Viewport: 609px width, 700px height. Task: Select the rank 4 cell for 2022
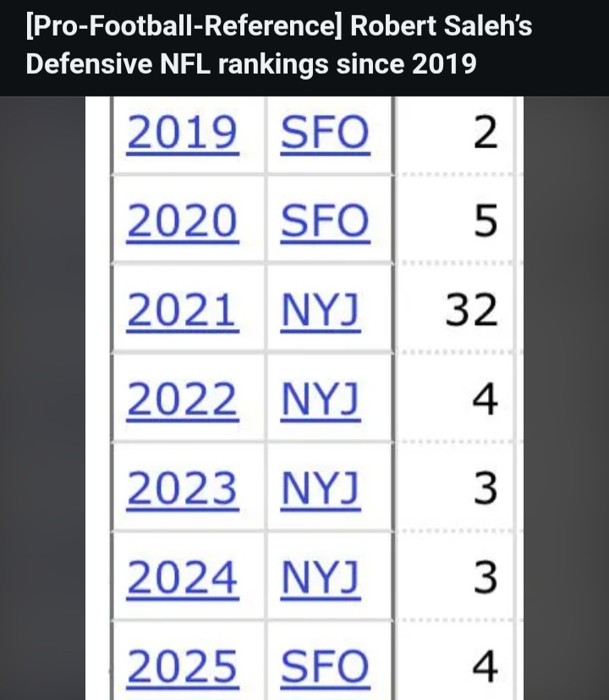point(454,398)
